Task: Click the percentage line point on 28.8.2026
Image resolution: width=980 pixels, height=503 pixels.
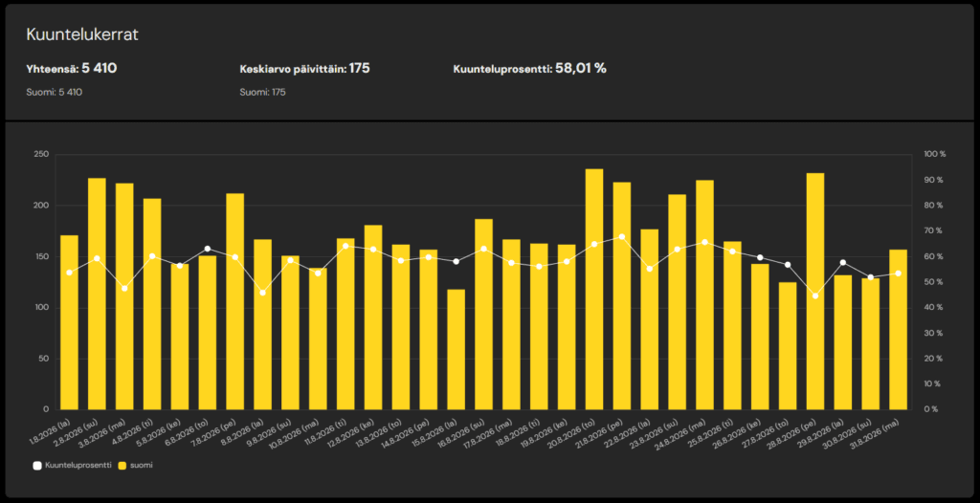Action: click(x=815, y=295)
